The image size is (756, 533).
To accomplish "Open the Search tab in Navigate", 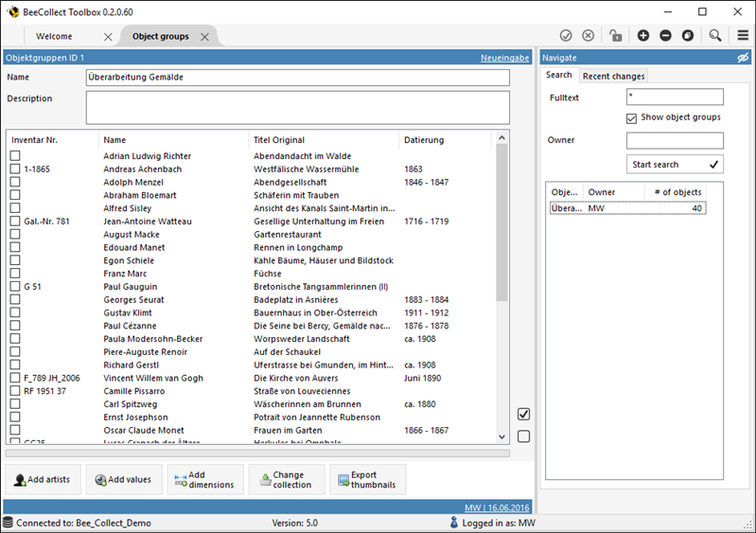I will coord(559,75).
